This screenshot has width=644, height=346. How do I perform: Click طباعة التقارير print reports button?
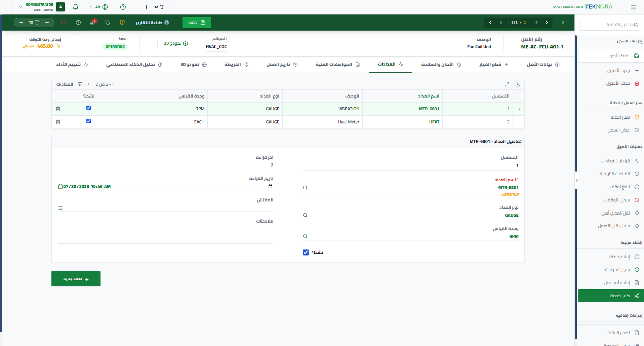click(x=152, y=23)
